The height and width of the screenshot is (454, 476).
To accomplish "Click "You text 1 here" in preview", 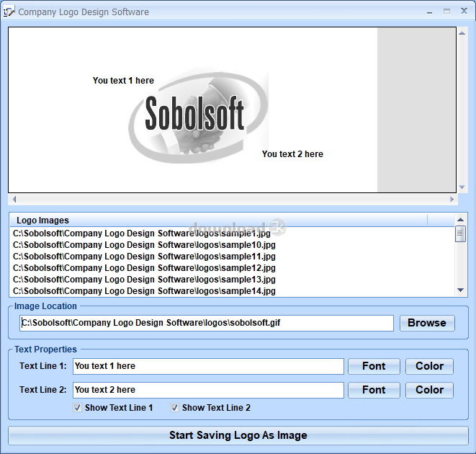I will pos(123,81).
